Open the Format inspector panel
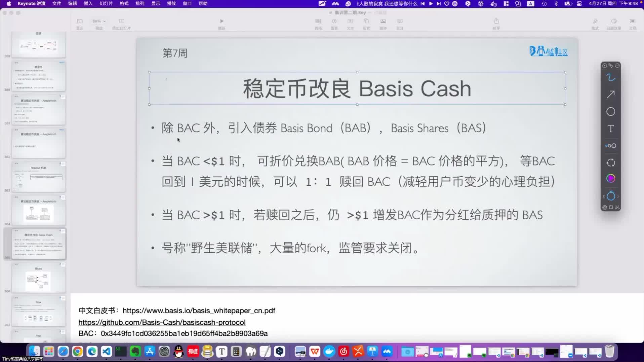 pos(595,24)
